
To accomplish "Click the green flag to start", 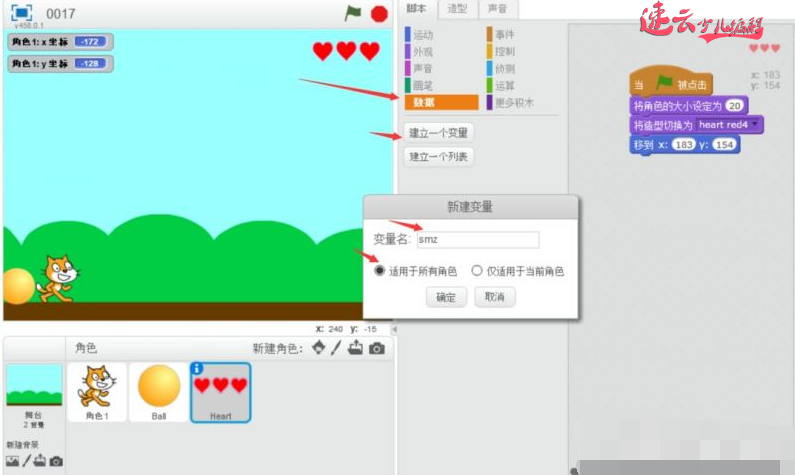I will coord(353,13).
